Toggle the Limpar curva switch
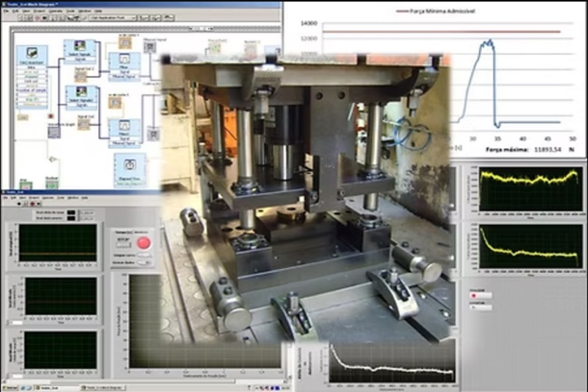This screenshot has height=392, width=588. point(143,255)
